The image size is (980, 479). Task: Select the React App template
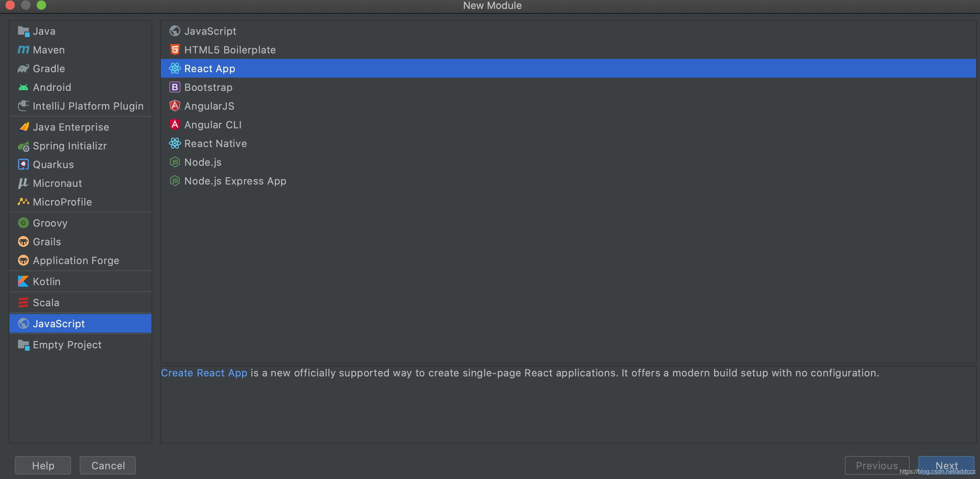pyautogui.click(x=568, y=69)
